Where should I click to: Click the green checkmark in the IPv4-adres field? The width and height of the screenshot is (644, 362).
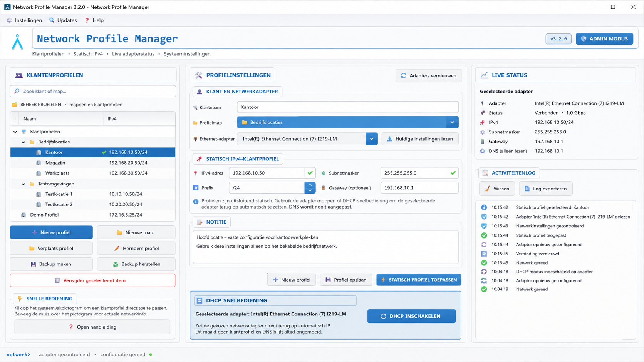pyautogui.click(x=310, y=173)
